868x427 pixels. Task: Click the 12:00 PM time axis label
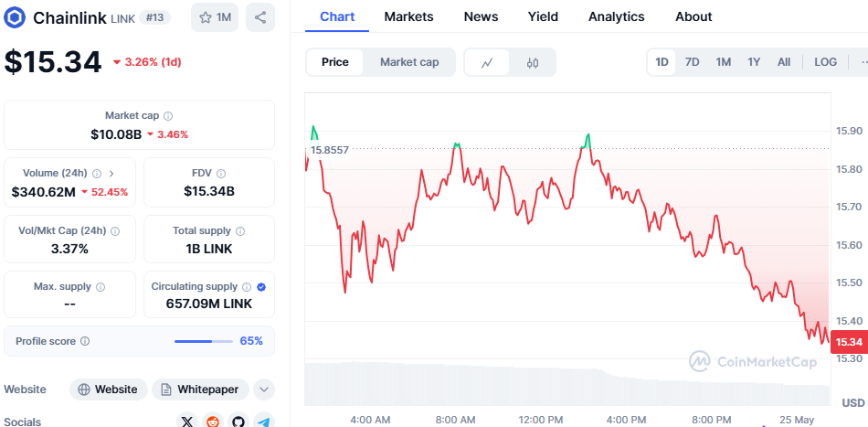(x=540, y=420)
